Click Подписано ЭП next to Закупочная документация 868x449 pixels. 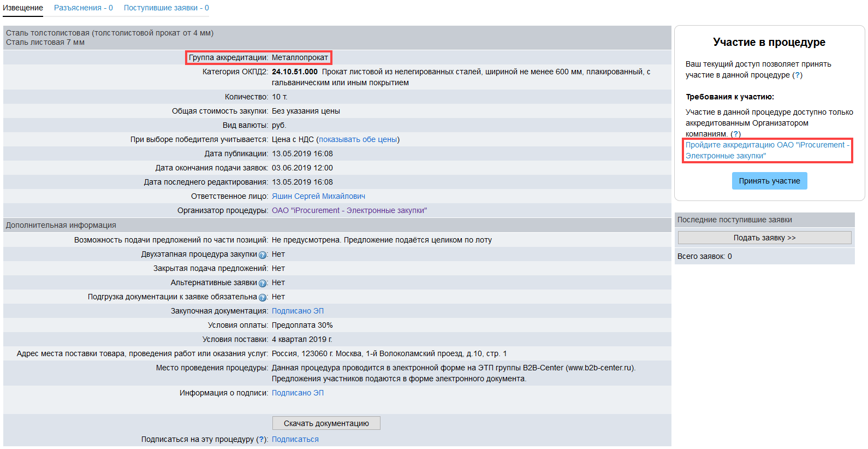click(x=298, y=311)
